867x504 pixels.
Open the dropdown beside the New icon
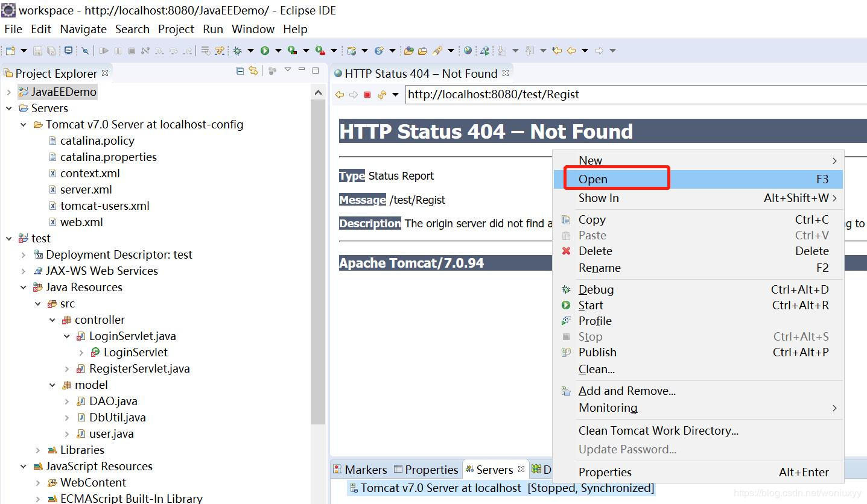click(24, 51)
